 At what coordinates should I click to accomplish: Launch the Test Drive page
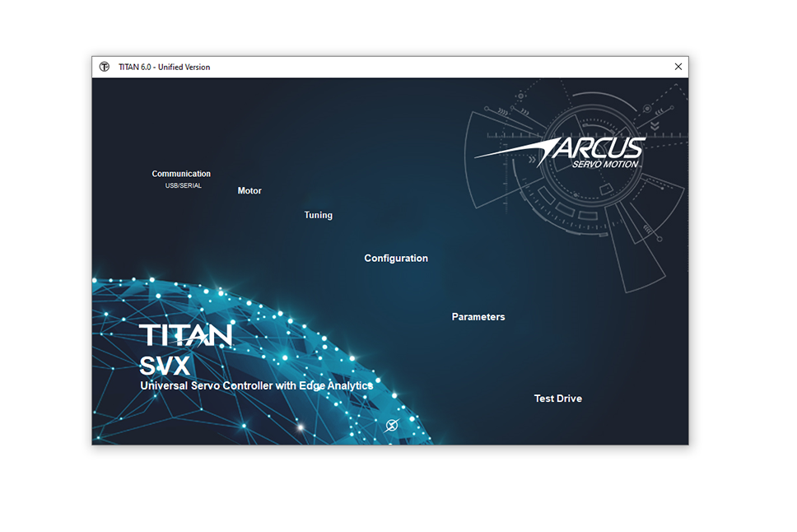[558, 399]
